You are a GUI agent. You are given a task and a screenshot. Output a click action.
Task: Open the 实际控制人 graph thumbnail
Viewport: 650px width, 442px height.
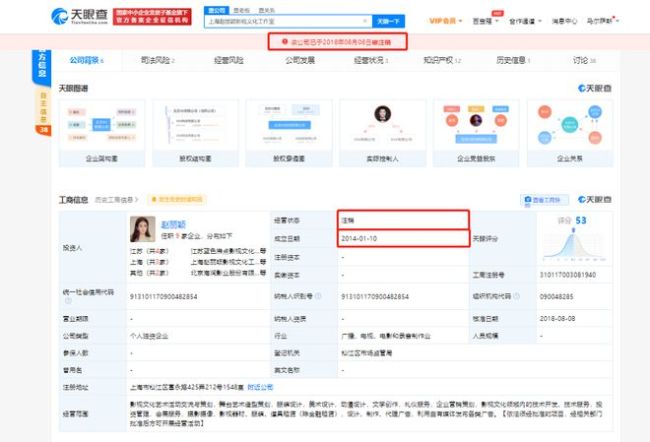click(x=383, y=133)
